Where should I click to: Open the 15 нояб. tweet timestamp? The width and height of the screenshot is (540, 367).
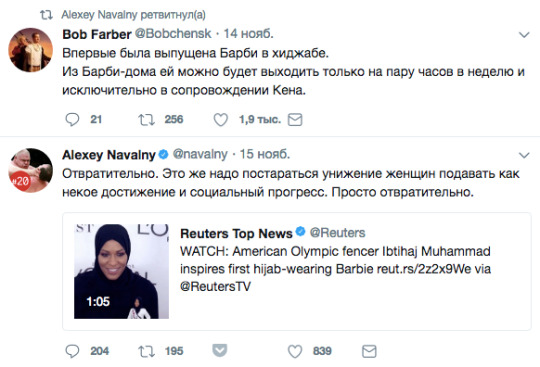pyautogui.click(x=264, y=154)
